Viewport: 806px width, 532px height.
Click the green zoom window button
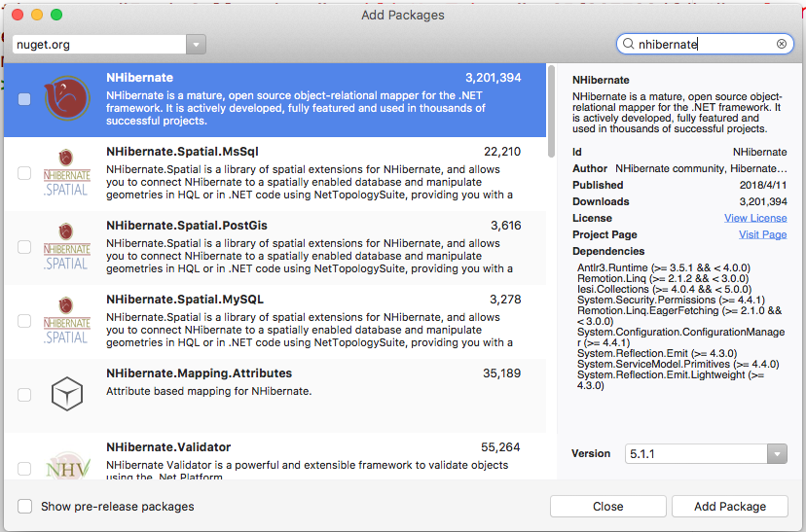(56, 15)
